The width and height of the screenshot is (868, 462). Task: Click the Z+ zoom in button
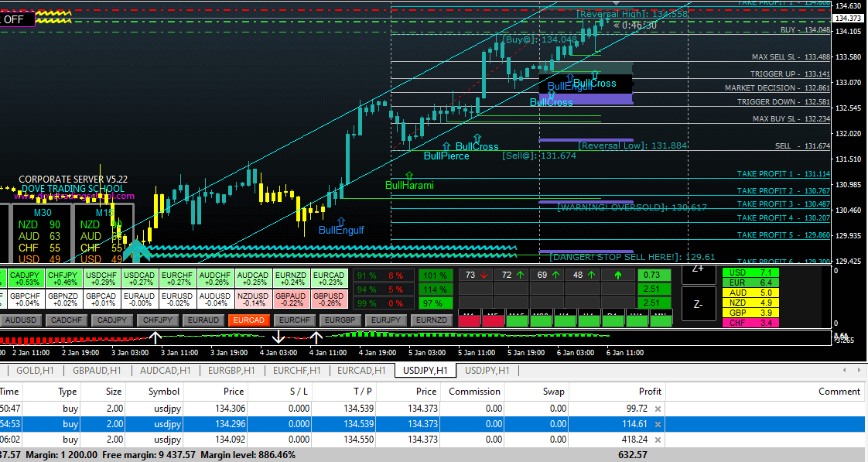[698, 270]
